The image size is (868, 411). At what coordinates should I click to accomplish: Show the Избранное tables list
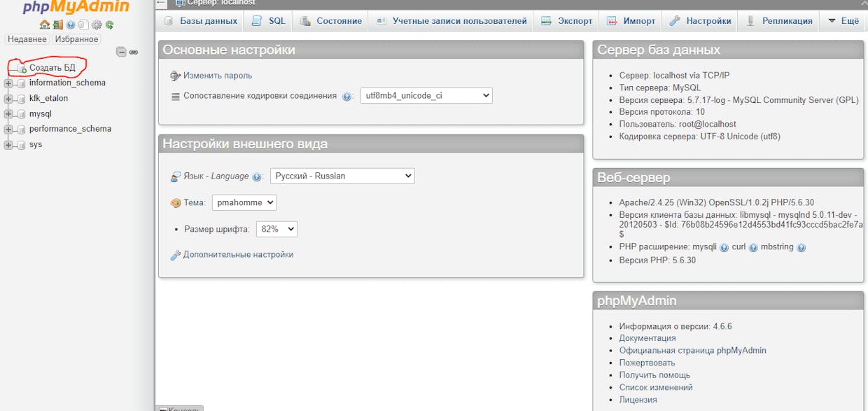(x=77, y=39)
